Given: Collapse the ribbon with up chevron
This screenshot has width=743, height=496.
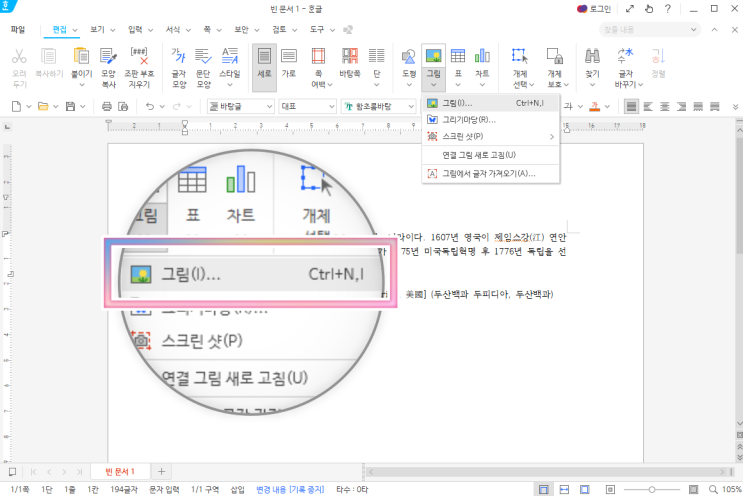Looking at the screenshot, I should point(714,29).
